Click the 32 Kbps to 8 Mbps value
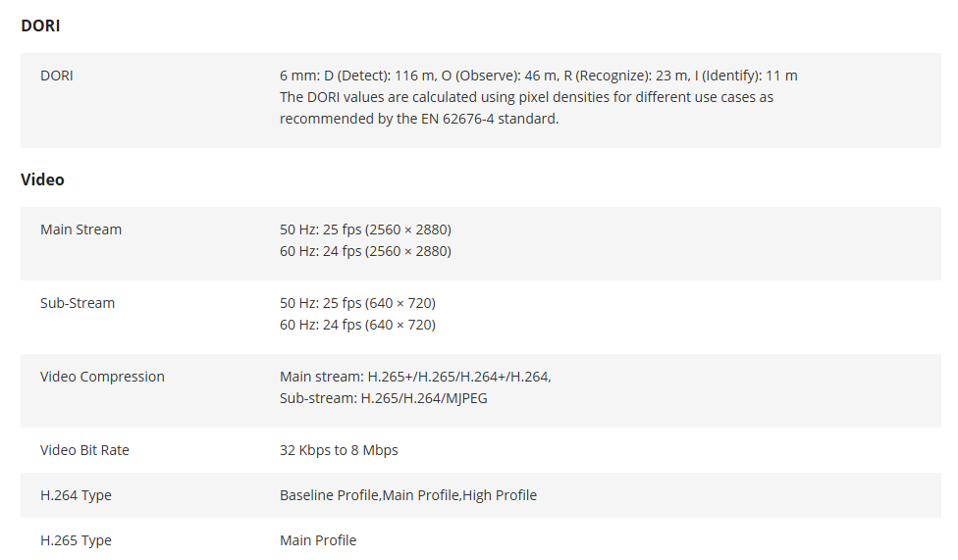Screen dimensions: 958x560 tap(339, 450)
